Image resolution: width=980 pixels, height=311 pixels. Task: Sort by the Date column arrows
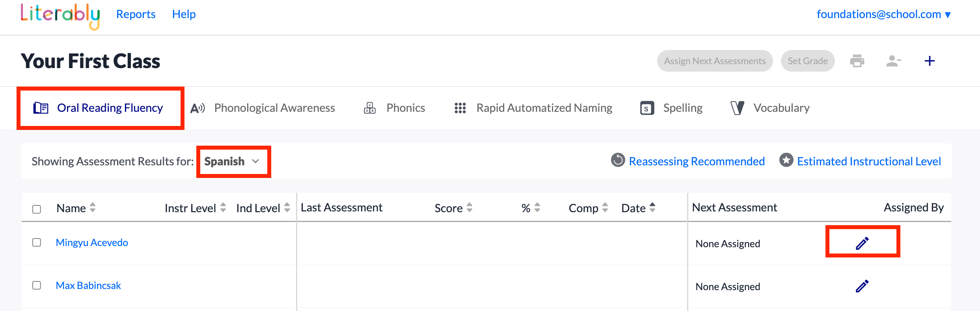pyautogui.click(x=652, y=207)
